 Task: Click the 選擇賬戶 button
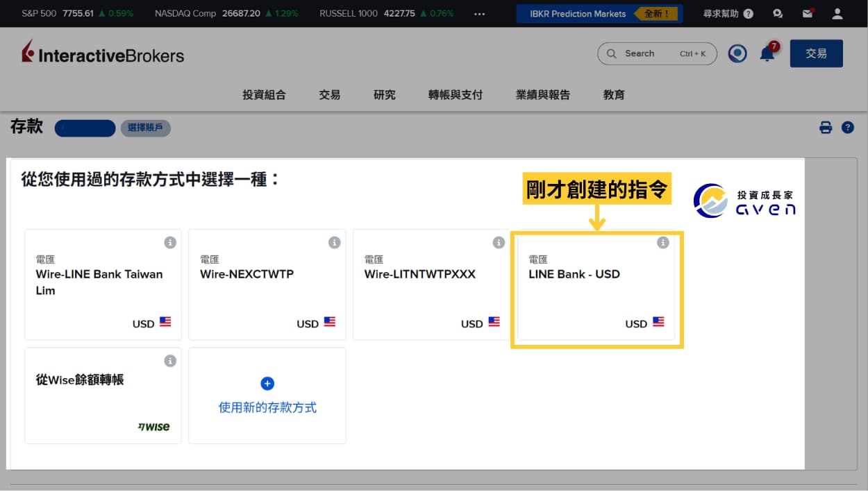(145, 128)
